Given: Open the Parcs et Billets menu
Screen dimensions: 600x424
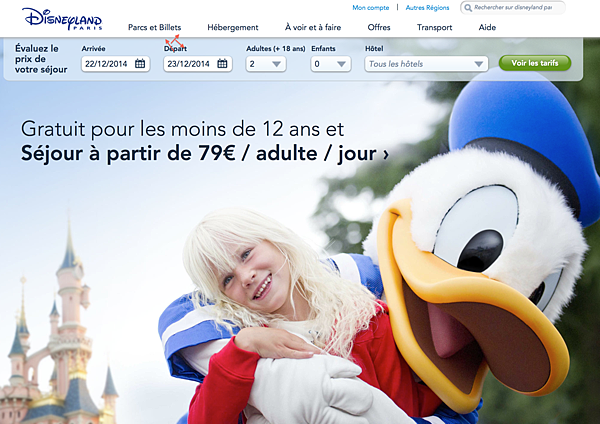Looking at the screenshot, I should pos(155,27).
